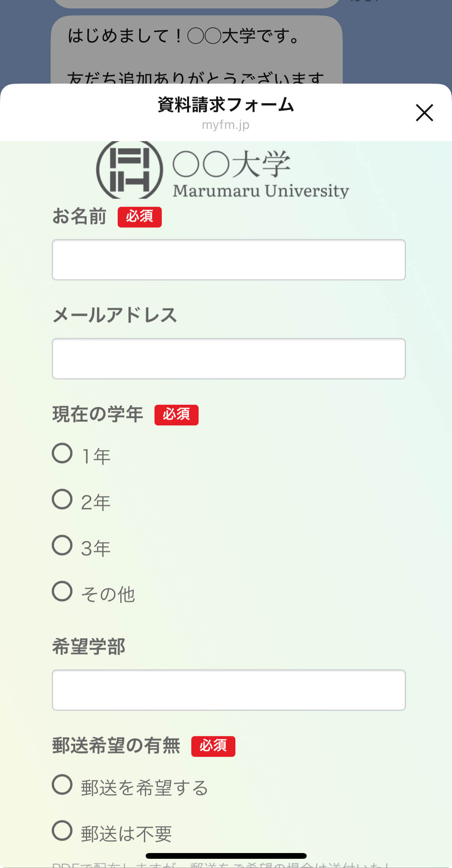Focus the お名前 text field
452x868 pixels.
228,260
